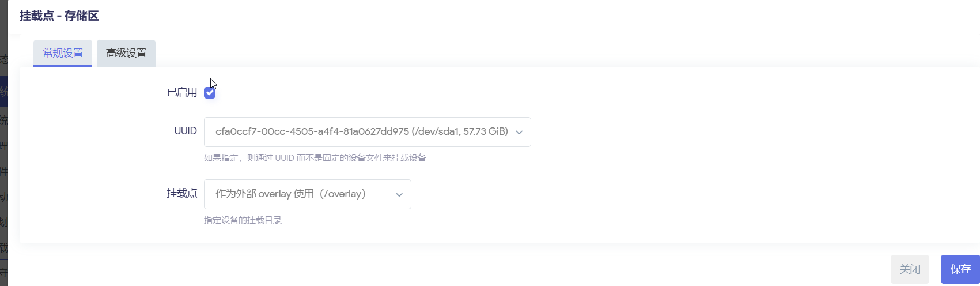Select the clipped sidebar item ending in 载

(x=3, y=248)
